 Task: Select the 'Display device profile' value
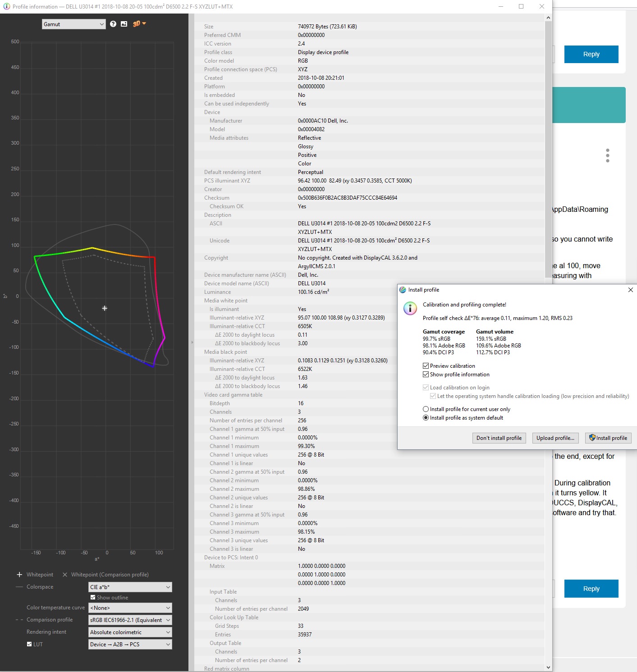(x=323, y=52)
